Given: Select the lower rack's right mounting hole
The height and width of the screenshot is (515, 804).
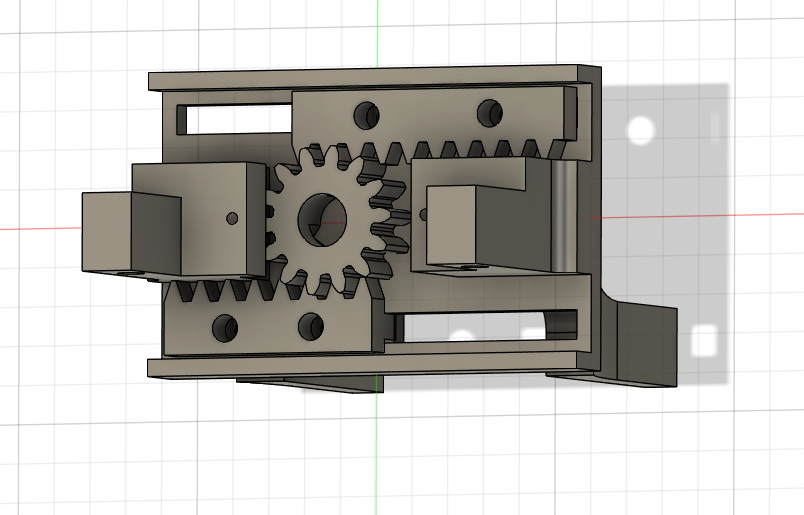Looking at the screenshot, I should pyautogui.click(x=311, y=326).
